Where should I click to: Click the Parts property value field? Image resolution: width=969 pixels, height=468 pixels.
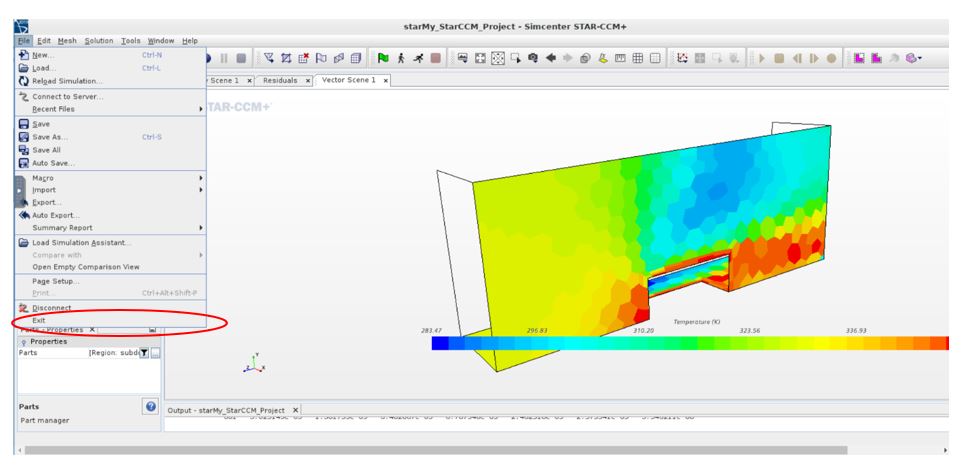(x=113, y=352)
